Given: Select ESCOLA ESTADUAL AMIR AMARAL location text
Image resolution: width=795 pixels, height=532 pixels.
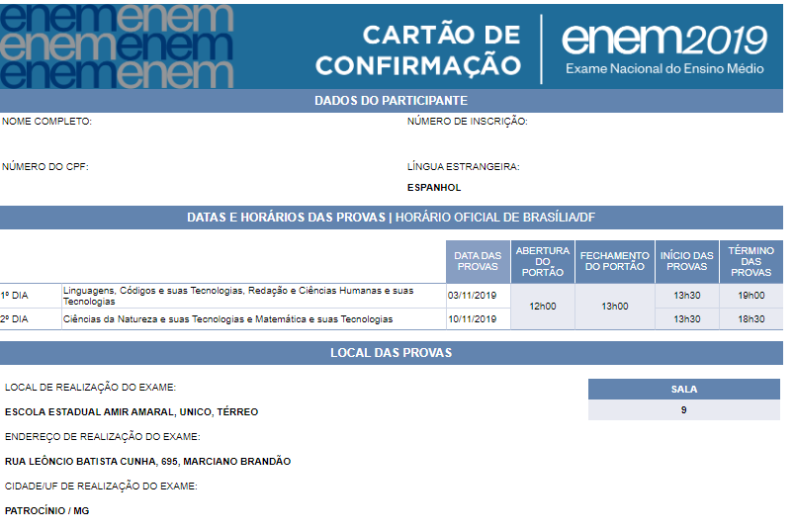Looking at the screenshot, I should point(132,411).
